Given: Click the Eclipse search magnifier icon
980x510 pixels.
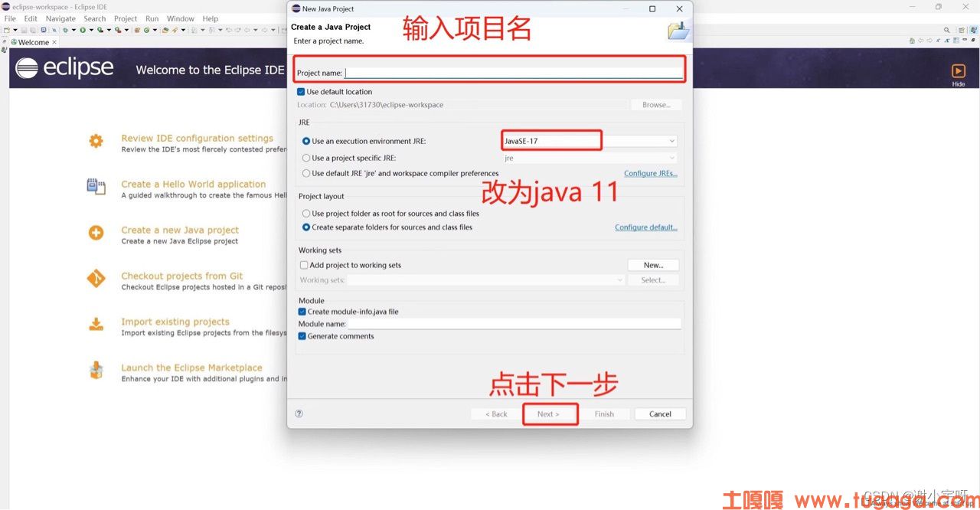Looking at the screenshot, I should pos(946,30).
